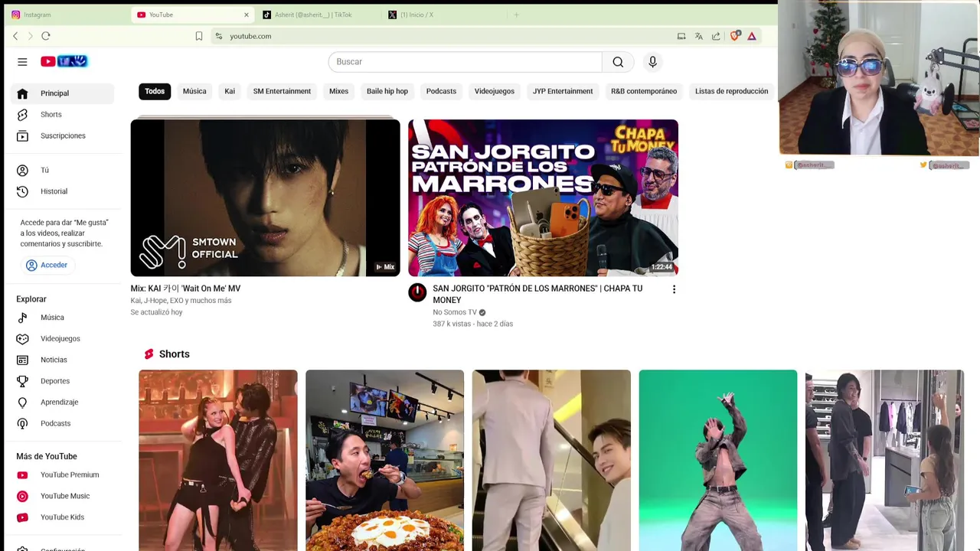Explore Deportes in the sidebar
This screenshot has width=980, height=551.
pyautogui.click(x=63, y=381)
